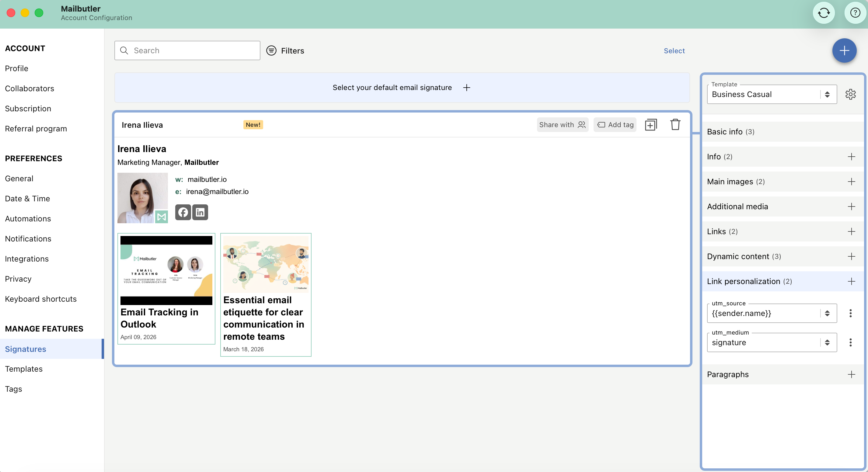This screenshot has height=472, width=868.
Task: Click the Share with button
Action: [x=562, y=125]
